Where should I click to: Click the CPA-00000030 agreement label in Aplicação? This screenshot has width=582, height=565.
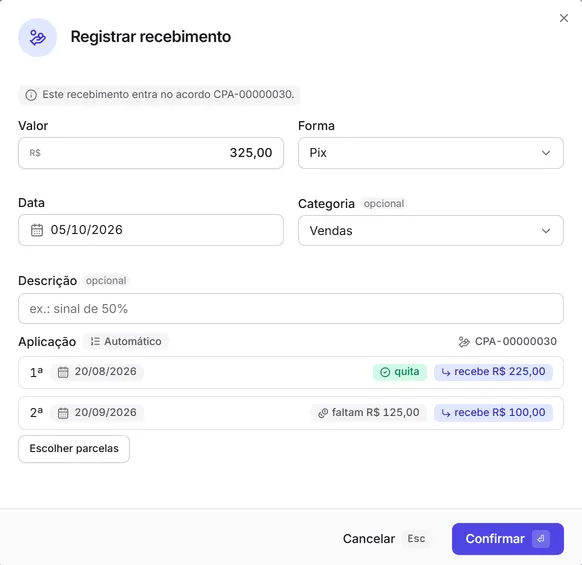(516, 341)
